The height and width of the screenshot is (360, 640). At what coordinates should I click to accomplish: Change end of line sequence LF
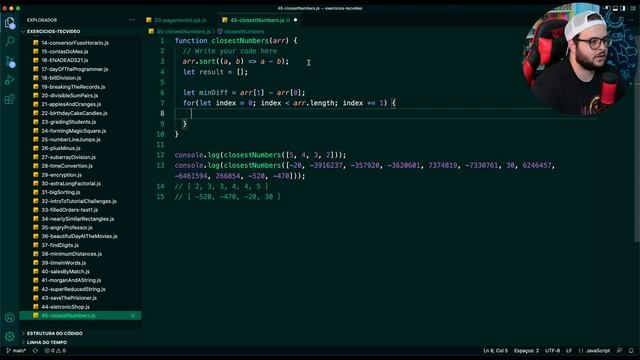pyautogui.click(x=569, y=351)
